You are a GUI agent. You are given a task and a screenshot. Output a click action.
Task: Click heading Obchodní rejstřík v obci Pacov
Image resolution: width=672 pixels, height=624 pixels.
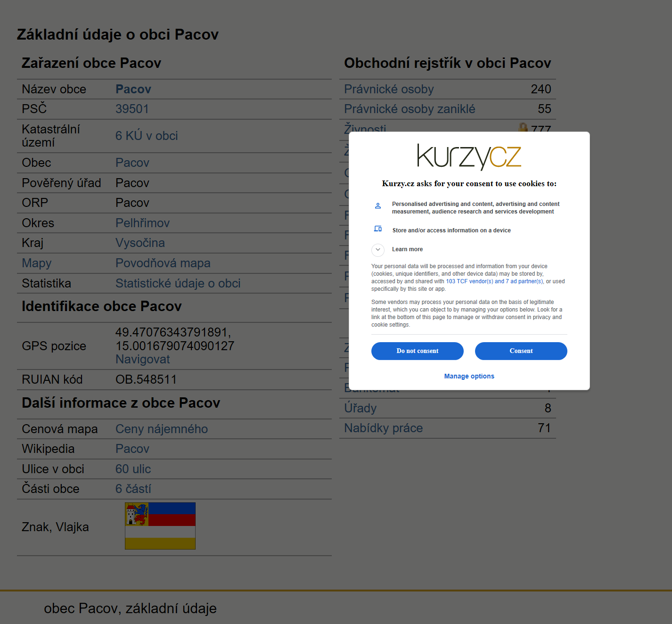click(x=448, y=63)
